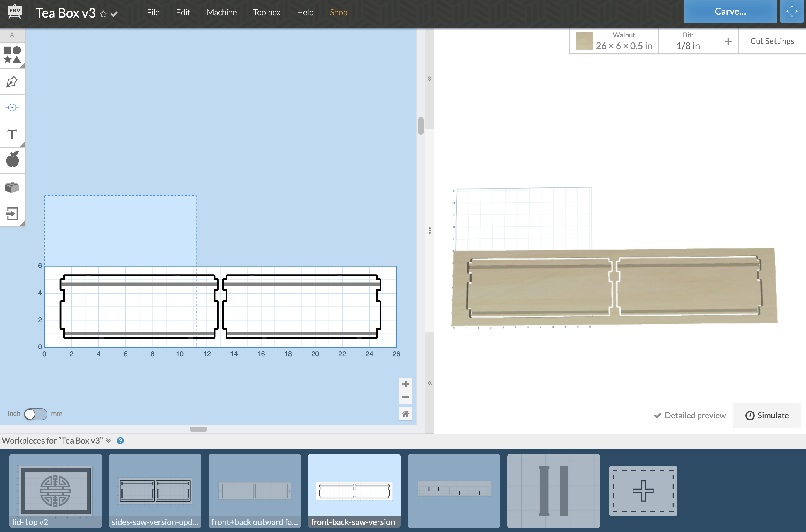806x532 pixels.
Task: Choose the Text tool
Action: pyautogui.click(x=12, y=134)
